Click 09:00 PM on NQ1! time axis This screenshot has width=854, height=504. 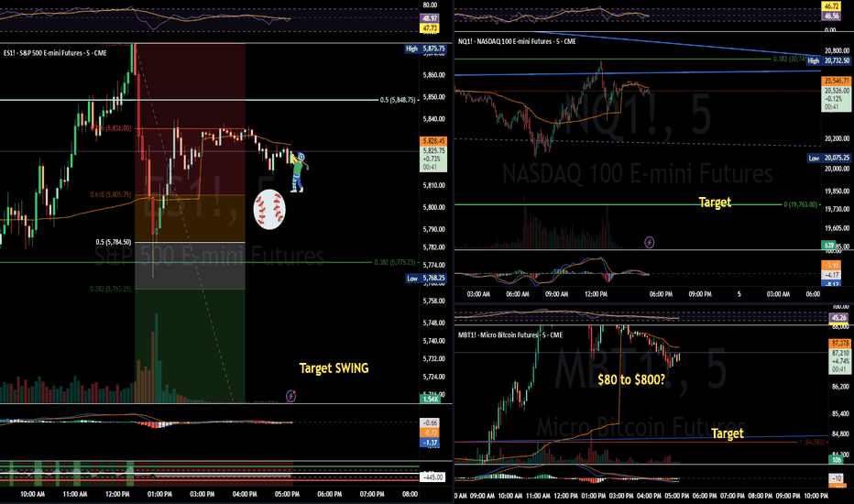[x=700, y=294]
